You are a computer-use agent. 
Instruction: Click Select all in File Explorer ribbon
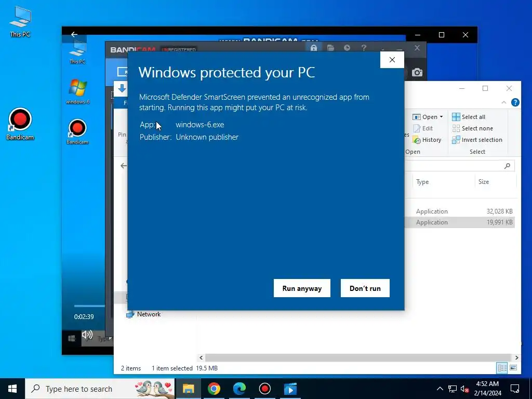[x=469, y=117]
